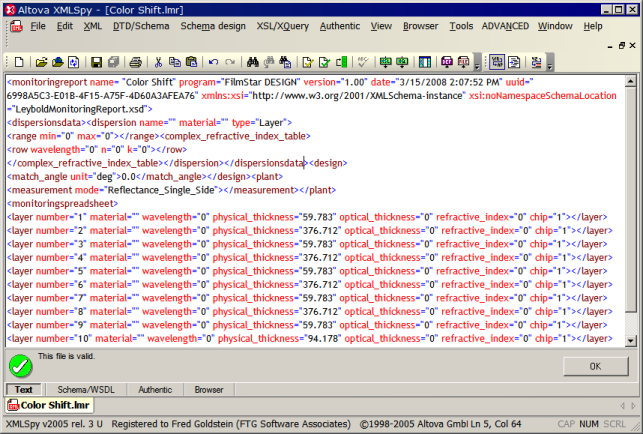Click the Find Next binoculars icon
The height and width of the screenshot is (434, 643).
point(269,62)
